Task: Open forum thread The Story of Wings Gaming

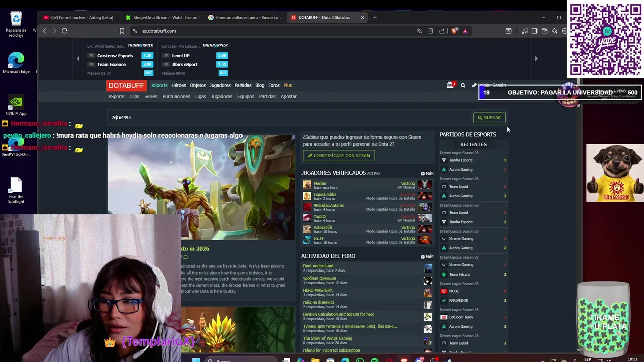Action: pyautogui.click(x=328, y=338)
